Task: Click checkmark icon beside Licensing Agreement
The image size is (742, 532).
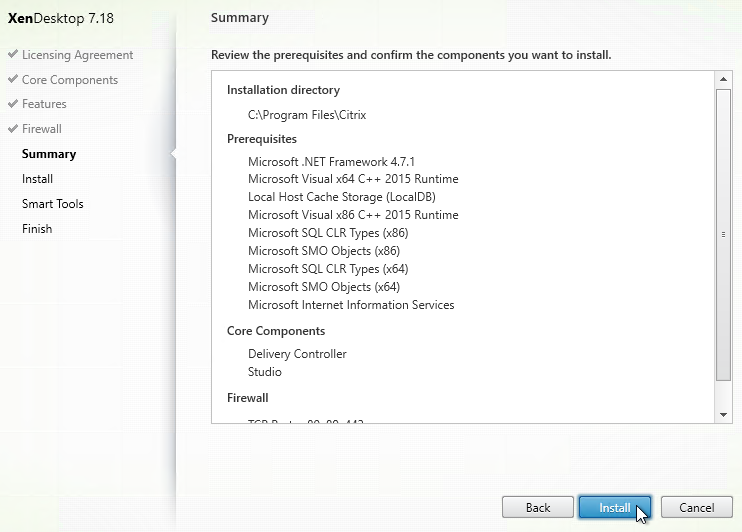Action: (13, 54)
